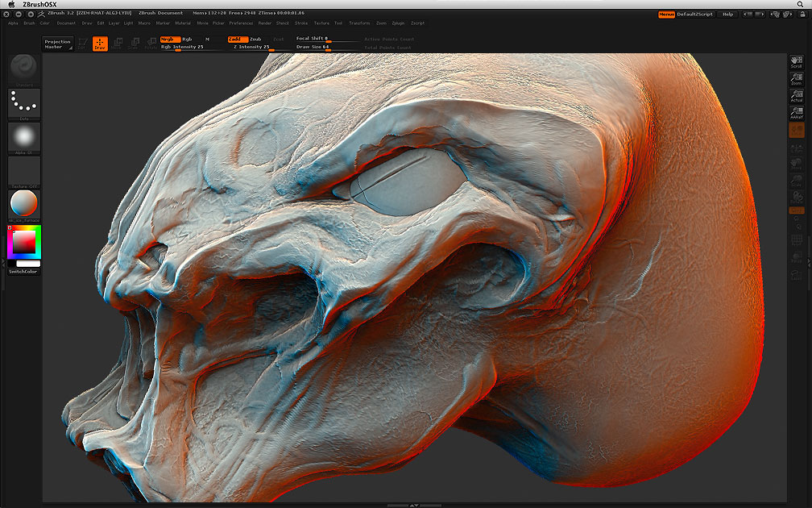Screen dimensions: 812x508
Task: Open the Transform menu
Action: point(359,23)
